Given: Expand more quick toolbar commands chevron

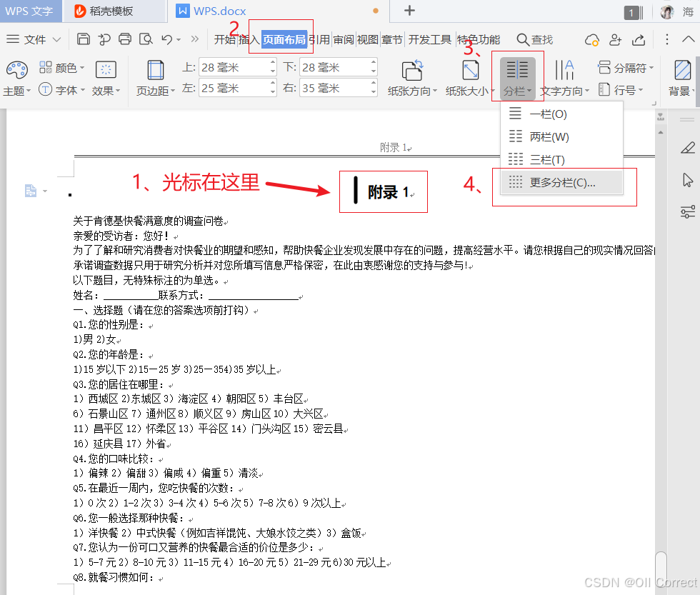Looking at the screenshot, I should point(194,39).
